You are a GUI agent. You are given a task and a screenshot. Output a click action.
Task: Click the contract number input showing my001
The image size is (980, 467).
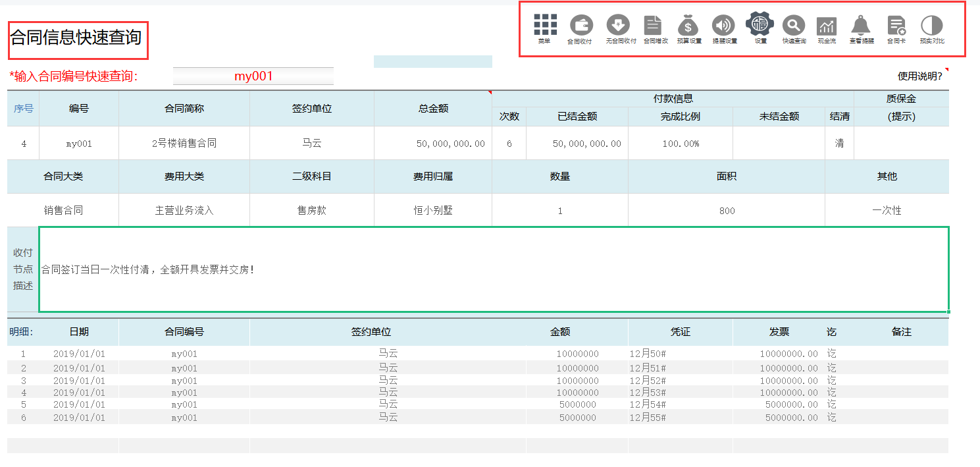click(x=253, y=76)
